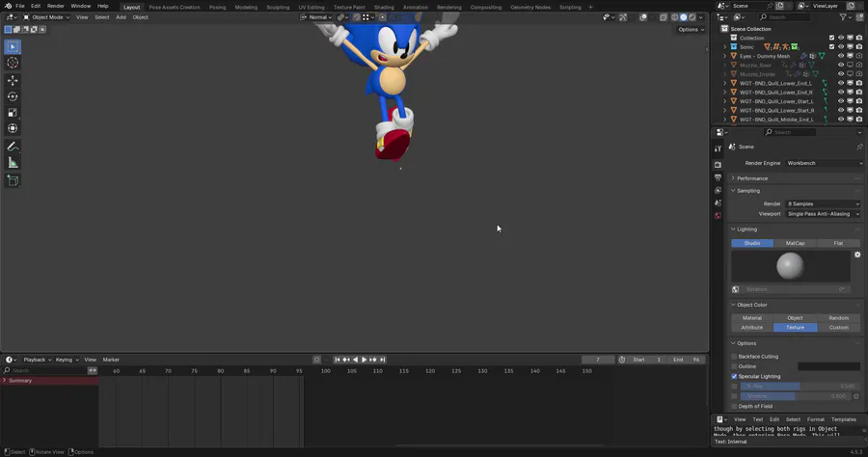Viewport: 868px width, 457px height.
Task: Select the Move tool in the toolbar
Action: pos(13,80)
